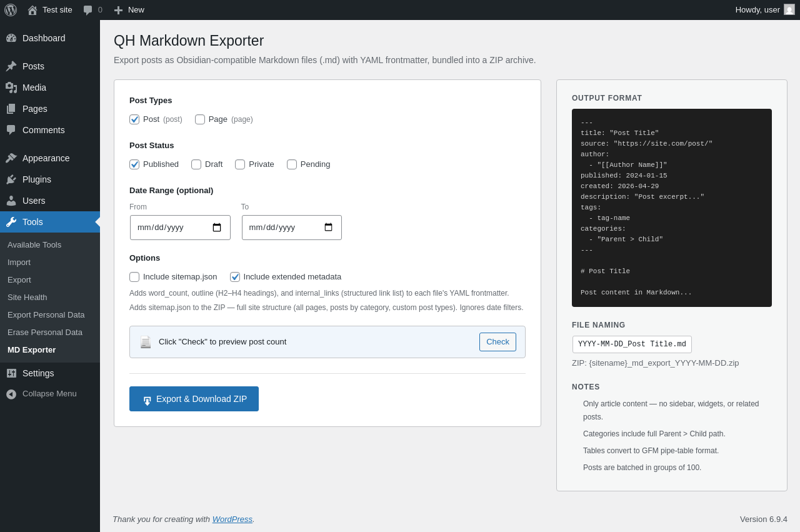
Task: Follow the WordPress footer link
Action: (x=232, y=519)
